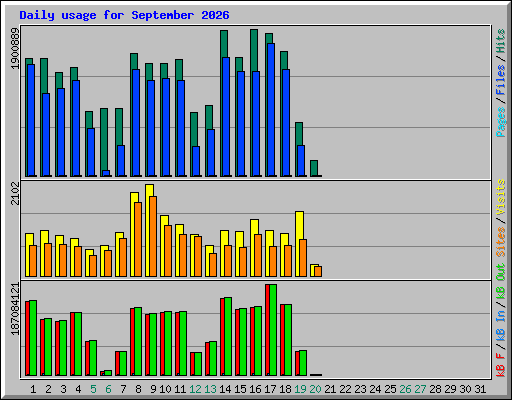
Task: Click the orange sites bar for day 13
Action: tap(213, 265)
